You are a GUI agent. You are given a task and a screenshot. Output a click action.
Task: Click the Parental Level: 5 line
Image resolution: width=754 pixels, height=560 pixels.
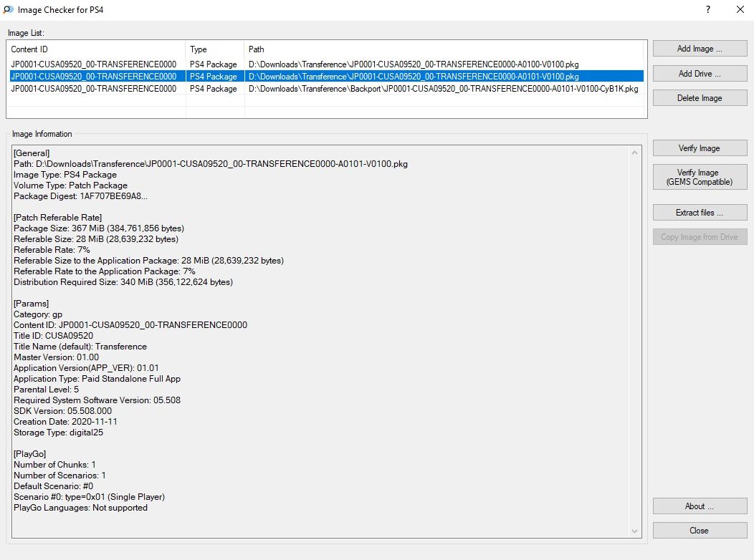tap(46, 390)
